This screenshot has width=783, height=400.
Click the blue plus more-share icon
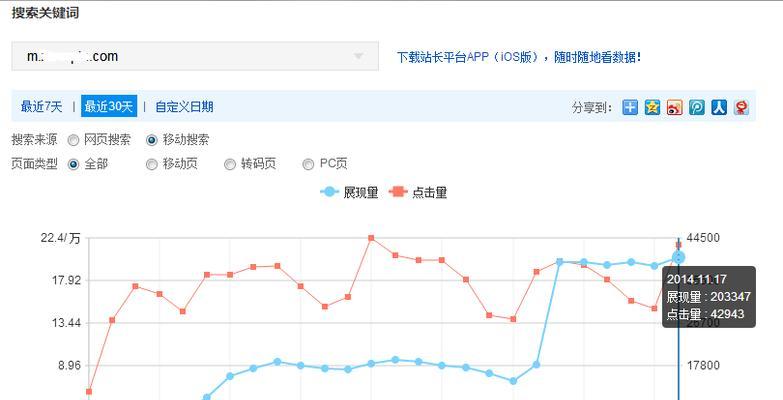629,107
